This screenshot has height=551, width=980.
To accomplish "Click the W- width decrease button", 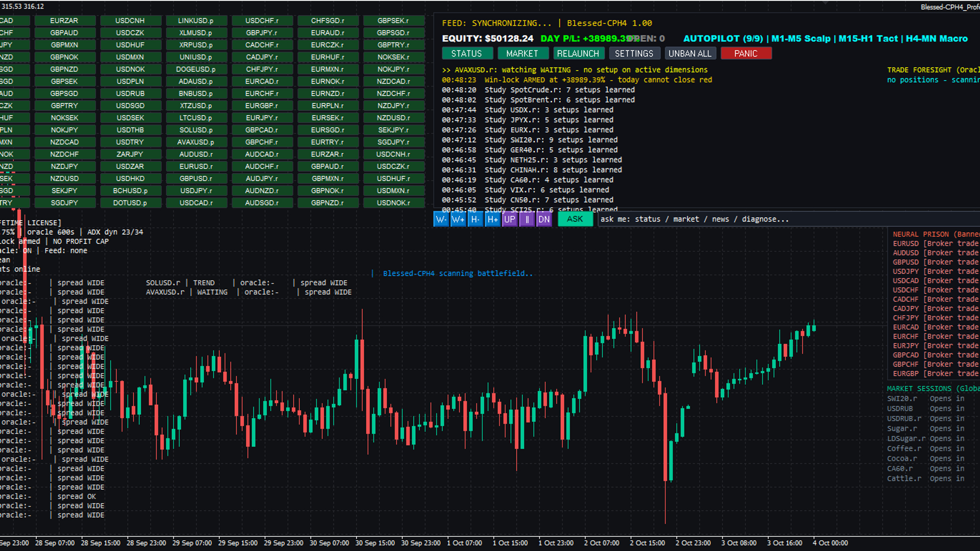I will tap(441, 219).
